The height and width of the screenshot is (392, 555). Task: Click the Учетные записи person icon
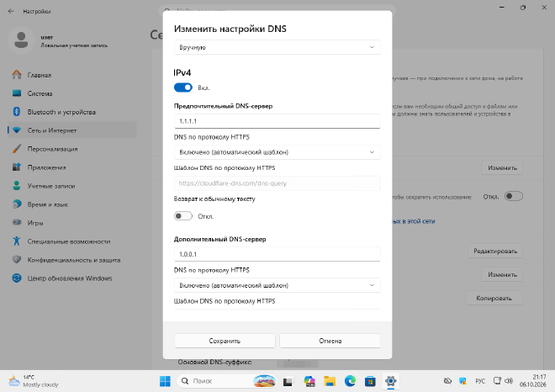17,186
